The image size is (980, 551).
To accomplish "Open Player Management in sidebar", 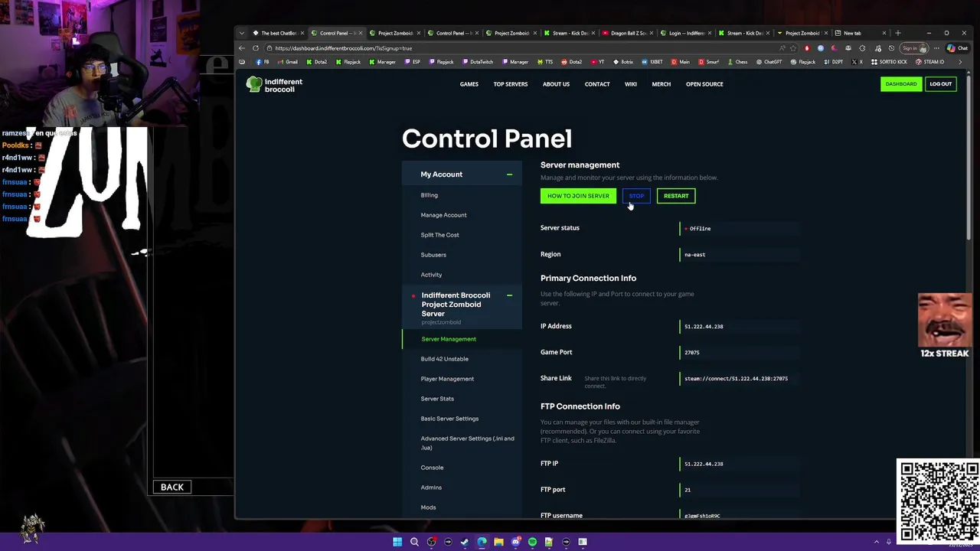I will tap(447, 379).
